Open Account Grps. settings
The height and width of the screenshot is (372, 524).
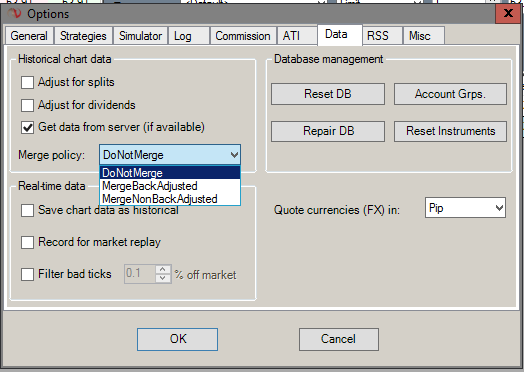click(450, 94)
